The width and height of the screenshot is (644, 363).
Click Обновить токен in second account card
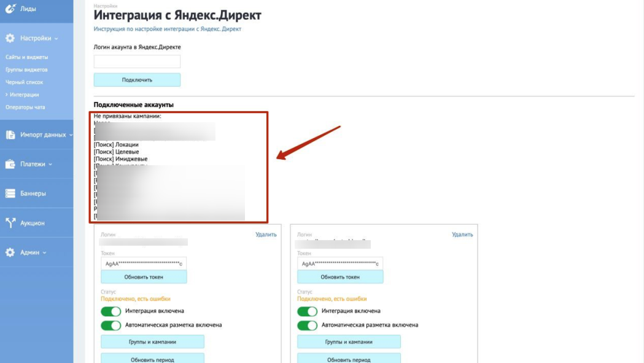(x=340, y=277)
